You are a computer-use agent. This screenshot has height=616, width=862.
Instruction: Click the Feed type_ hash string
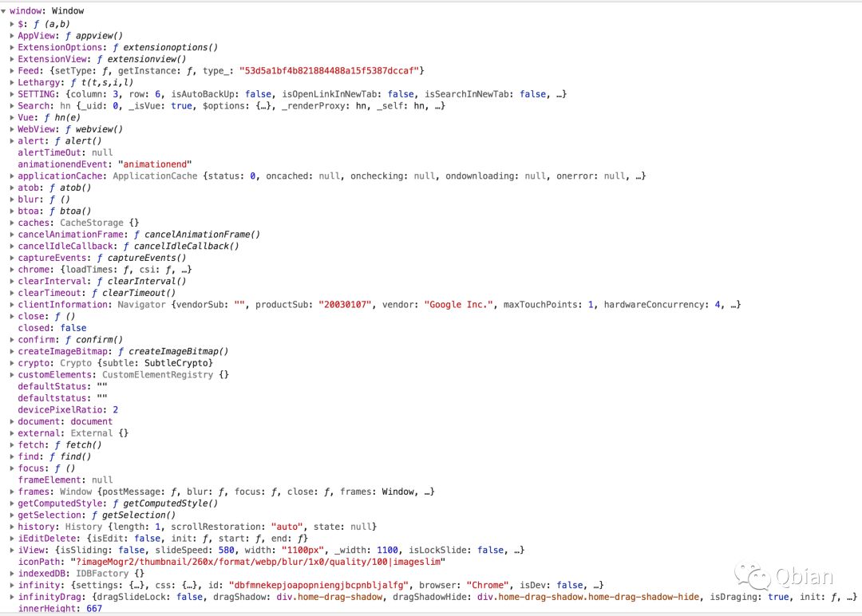point(330,71)
